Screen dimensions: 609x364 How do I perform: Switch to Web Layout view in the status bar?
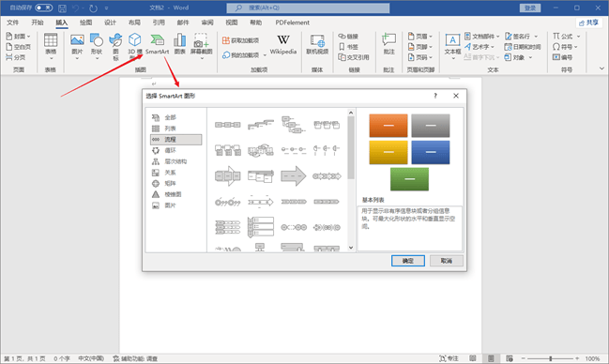coord(510,358)
